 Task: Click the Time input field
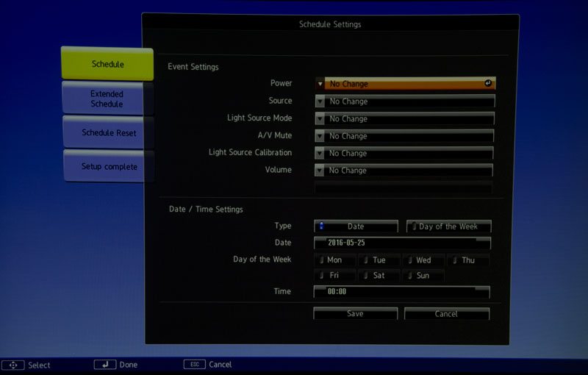pyautogui.click(x=401, y=292)
